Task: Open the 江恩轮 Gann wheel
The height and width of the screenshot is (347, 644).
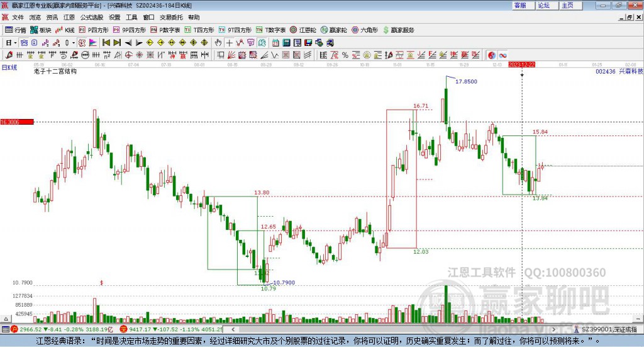Action: point(303,30)
